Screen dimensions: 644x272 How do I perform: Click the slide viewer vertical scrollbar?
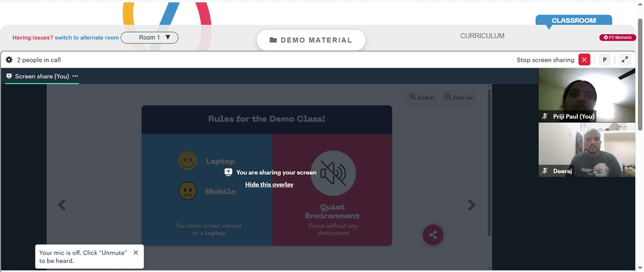[x=489, y=162]
